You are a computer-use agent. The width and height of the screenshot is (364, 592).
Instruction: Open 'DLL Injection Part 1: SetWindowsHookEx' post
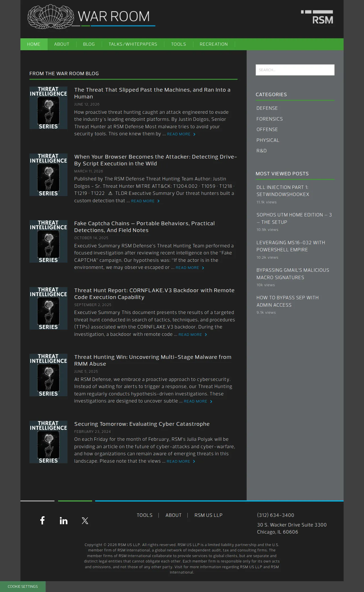pyautogui.click(x=283, y=191)
